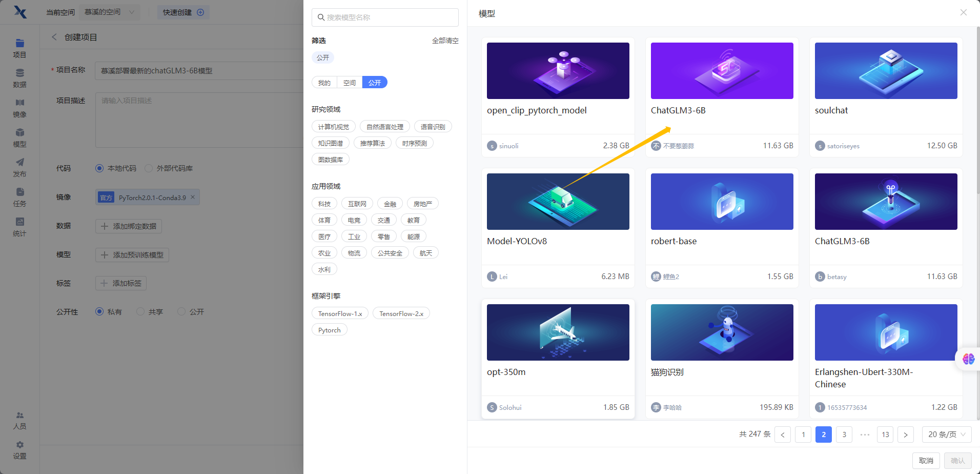Viewport: 980px width, 474px height.
Task: Toggle the 医疗 application filter
Action: tap(324, 236)
